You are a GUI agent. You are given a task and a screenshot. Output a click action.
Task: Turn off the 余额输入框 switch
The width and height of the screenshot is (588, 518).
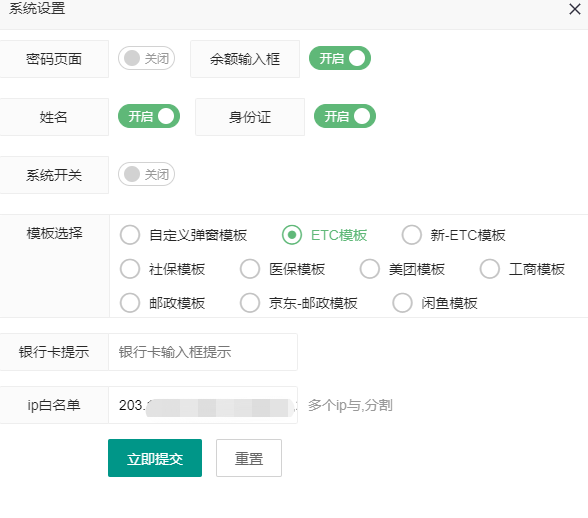coord(340,58)
